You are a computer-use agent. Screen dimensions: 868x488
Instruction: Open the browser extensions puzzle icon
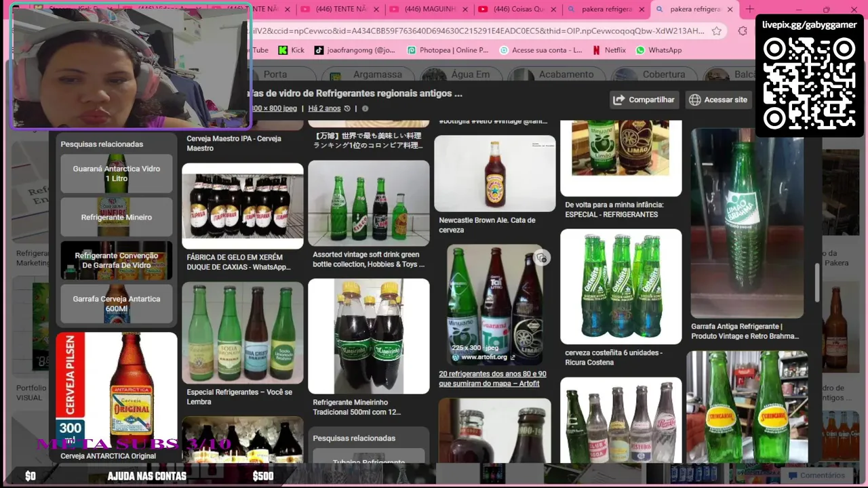(743, 30)
